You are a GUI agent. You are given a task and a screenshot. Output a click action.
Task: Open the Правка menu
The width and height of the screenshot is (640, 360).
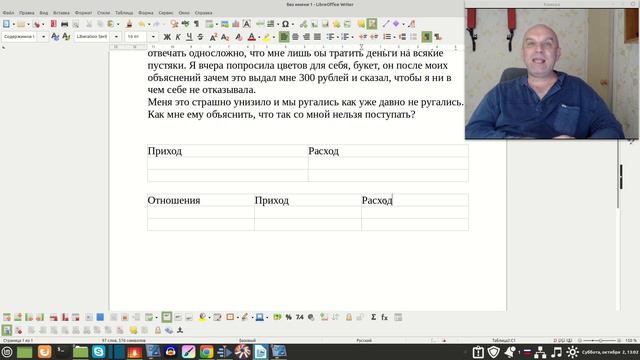pos(27,13)
